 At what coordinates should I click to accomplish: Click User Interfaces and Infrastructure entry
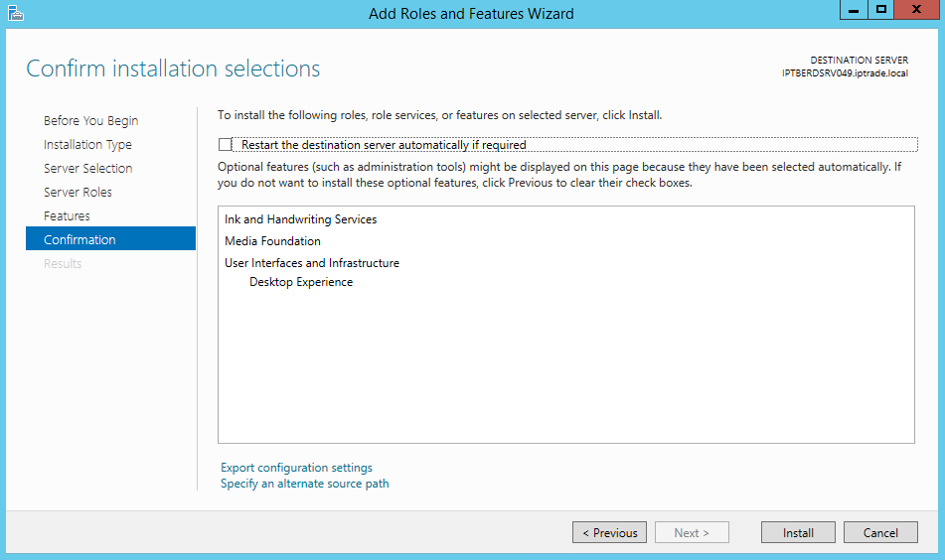312,262
